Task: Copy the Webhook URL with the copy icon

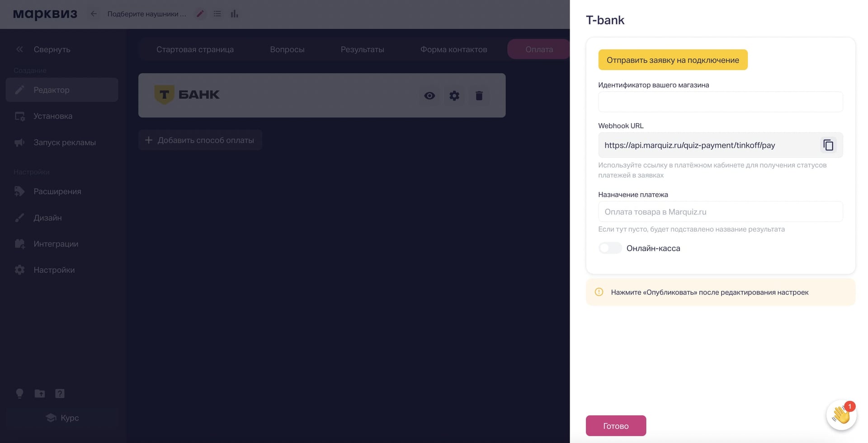Action: 828,145
